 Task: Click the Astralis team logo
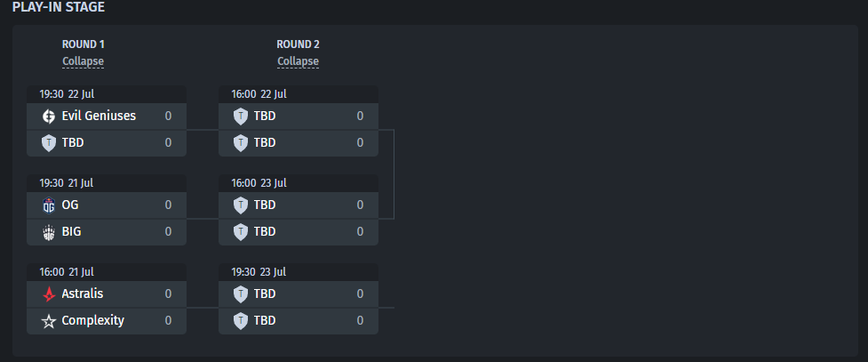click(49, 294)
